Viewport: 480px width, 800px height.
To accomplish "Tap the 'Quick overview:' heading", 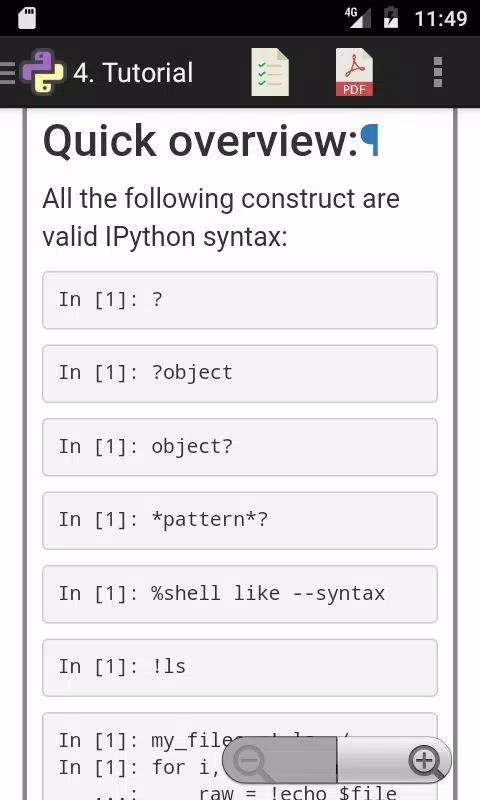I will coord(201,140).
